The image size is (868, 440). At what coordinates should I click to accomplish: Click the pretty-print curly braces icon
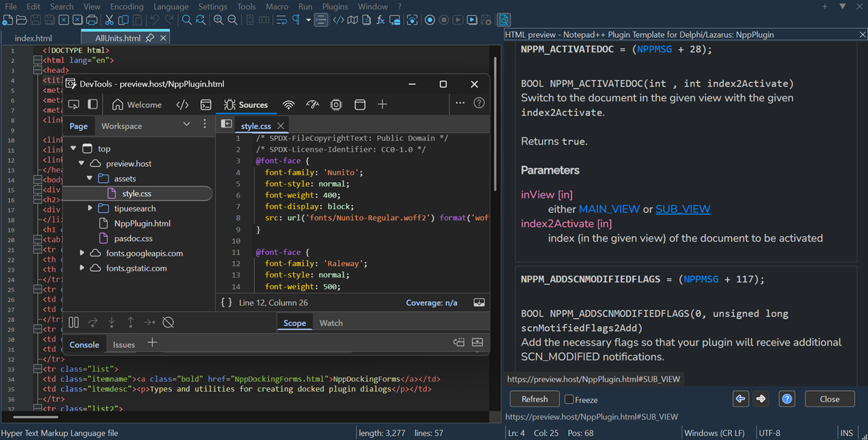coord(226,303)
